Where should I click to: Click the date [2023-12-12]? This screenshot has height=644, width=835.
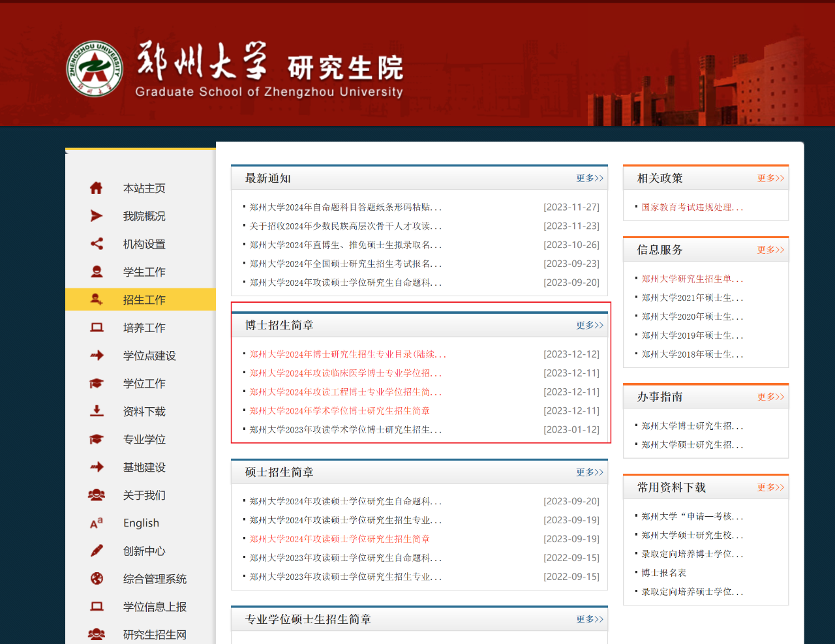(571, 354)
